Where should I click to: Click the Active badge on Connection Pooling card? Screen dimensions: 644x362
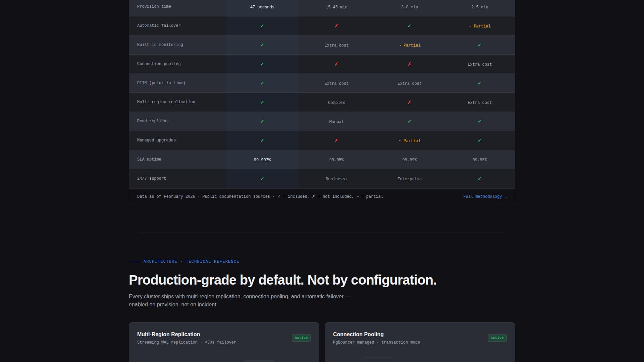(x=497, y=338)
